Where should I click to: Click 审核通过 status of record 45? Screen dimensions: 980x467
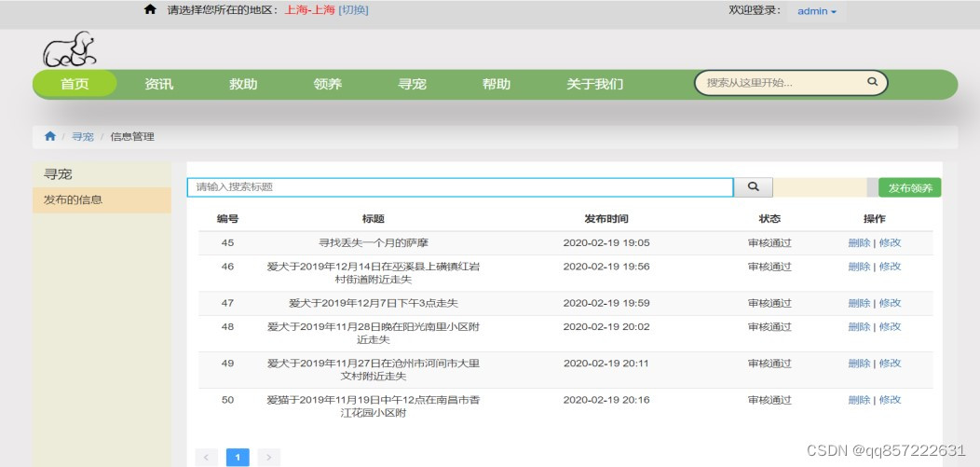[769, 242]
